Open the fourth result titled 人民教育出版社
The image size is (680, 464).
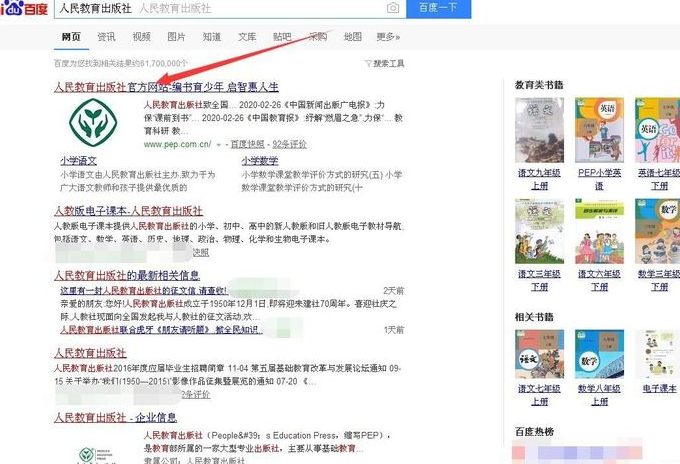coord(90,353)
